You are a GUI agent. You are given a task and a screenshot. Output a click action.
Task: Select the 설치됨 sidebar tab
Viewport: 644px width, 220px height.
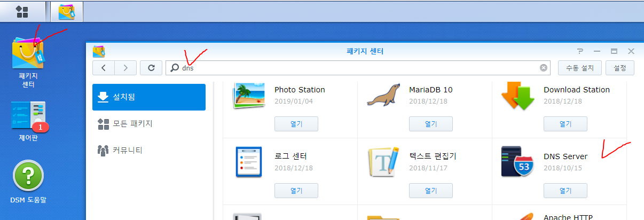click(x=149, y=97)
